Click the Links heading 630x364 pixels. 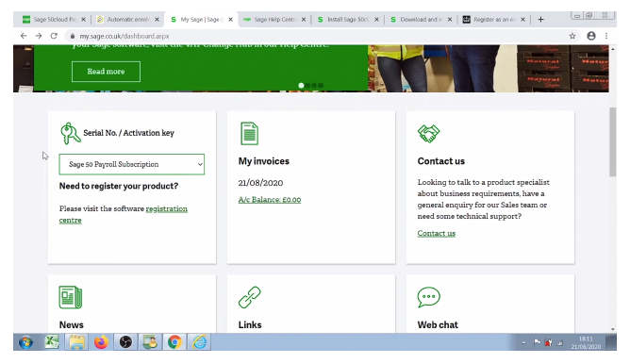[x=250, y=325]
